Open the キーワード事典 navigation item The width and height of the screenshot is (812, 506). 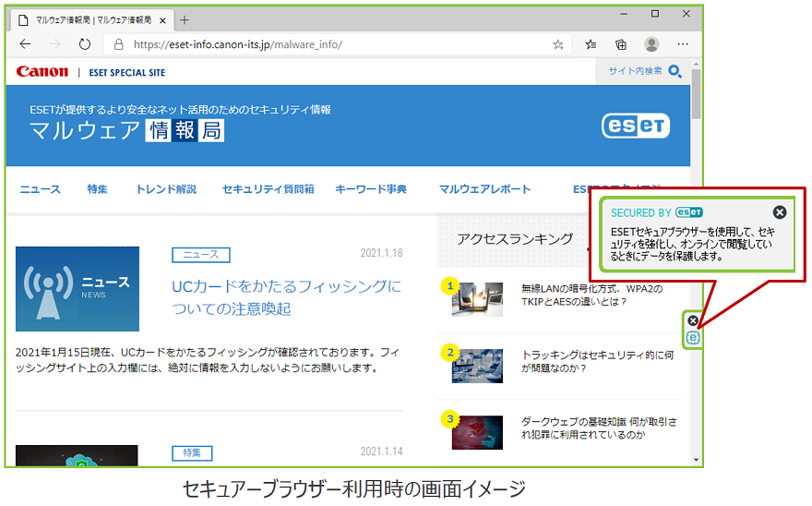point(371,189)
